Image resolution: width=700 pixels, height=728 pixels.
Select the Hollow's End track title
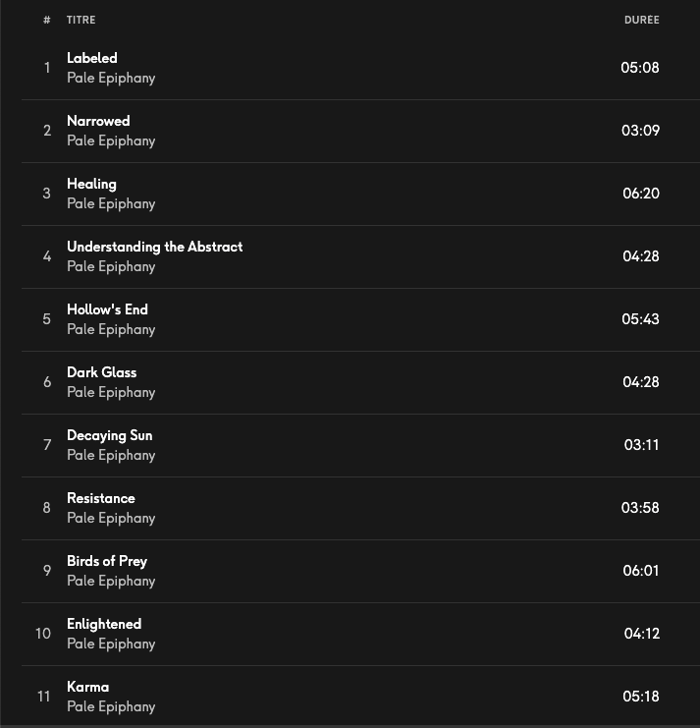pyautogui.click(x=107, y=309)
